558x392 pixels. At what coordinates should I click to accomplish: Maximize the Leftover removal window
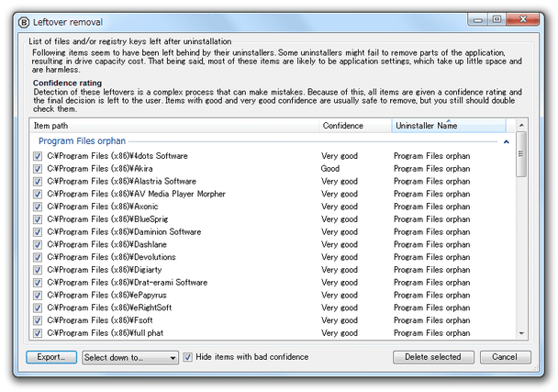[x=497, y=19]
